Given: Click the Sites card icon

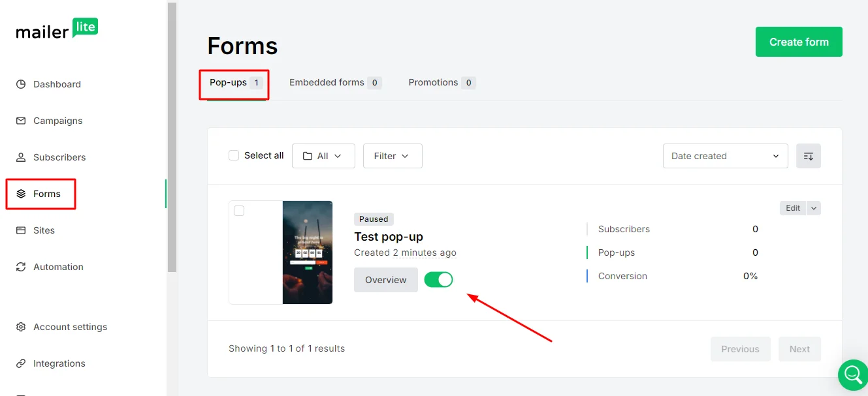Looking at the screenshot, I should tap(21, 230).
